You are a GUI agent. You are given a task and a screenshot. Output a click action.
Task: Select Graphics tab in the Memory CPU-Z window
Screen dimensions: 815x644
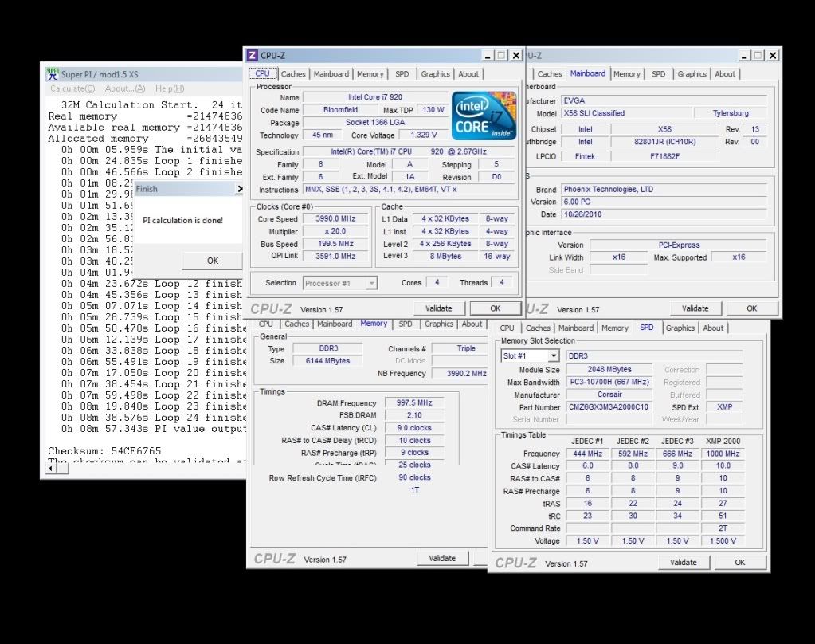pos(439,324)
